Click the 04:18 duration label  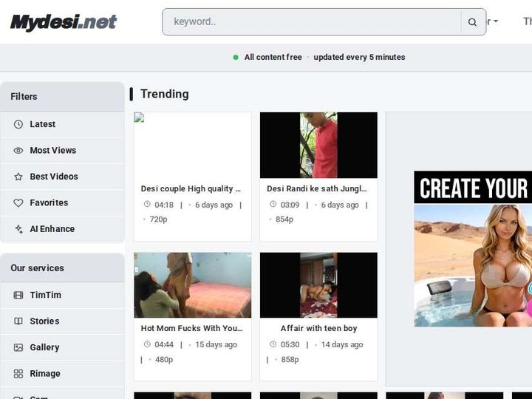(164, 205)
